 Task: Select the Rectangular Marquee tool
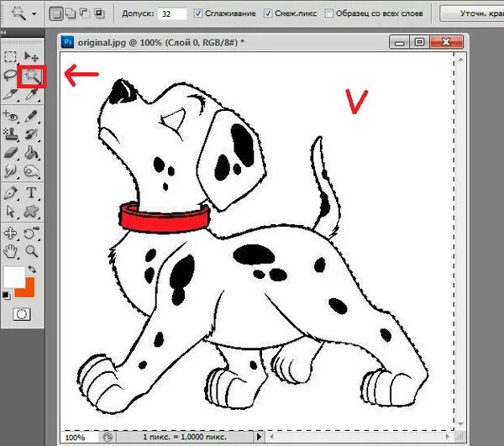11,57
